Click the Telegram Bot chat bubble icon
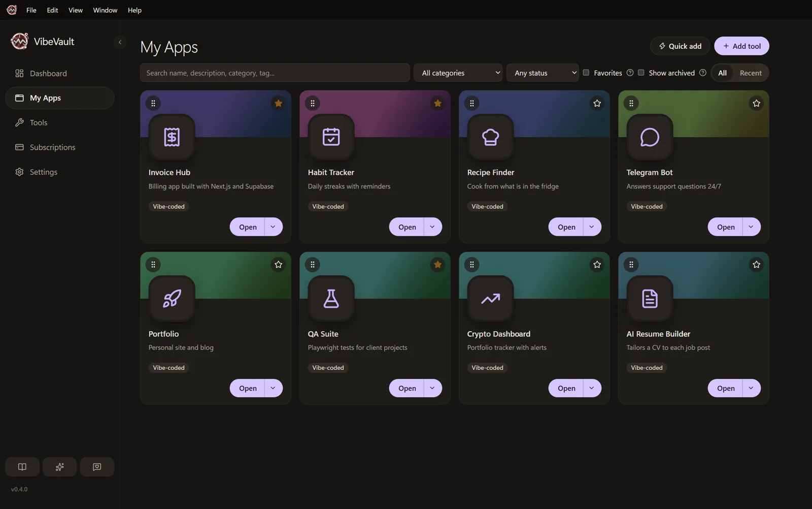Viewport: 812px width, 509px height. pos(650,137)
